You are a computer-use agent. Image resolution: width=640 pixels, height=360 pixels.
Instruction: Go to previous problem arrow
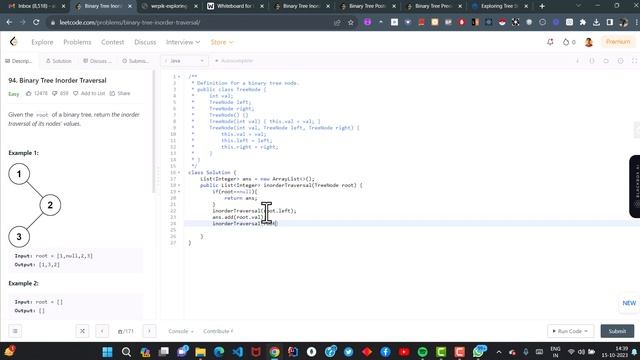tap(102, 331)
